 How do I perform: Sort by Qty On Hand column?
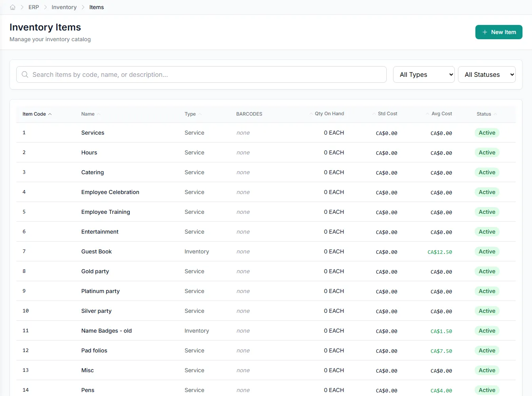[327, 114]
